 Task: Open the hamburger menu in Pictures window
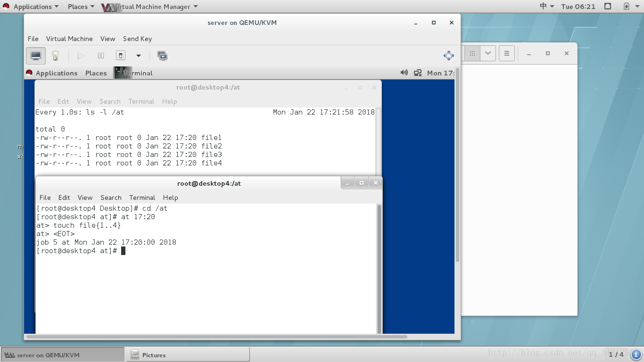pos(507,53)
